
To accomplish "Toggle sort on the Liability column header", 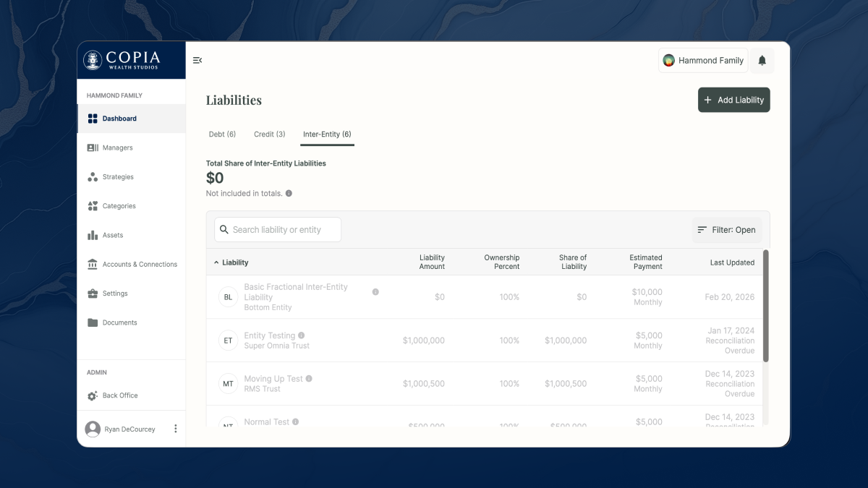I will (234, 262).
